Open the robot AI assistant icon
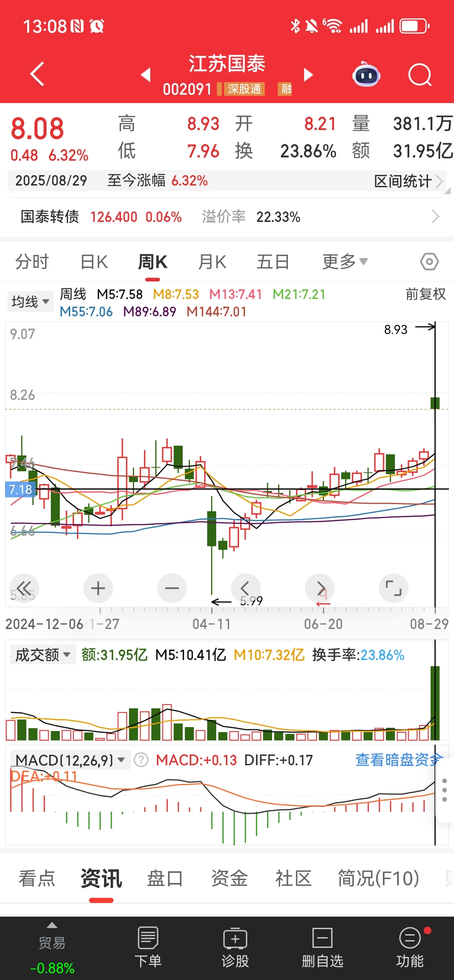Screen dimensions: 454x980 (366, 74)
